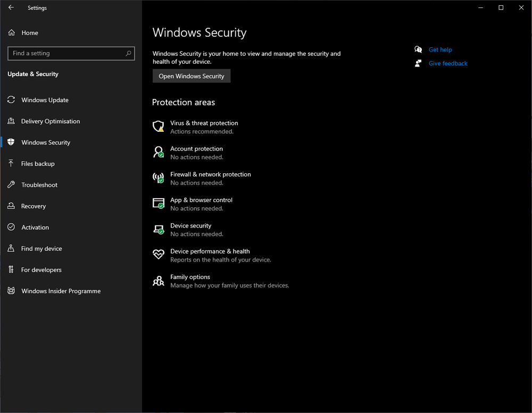Click the search magnifier in Find a setting
The width and height of the screenshot is (532, 413).
[x=128, y=53]
